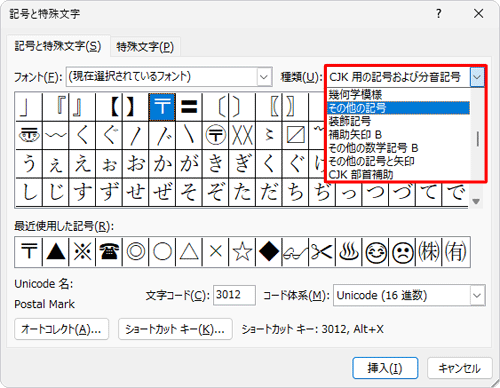Pick the 】 right black bracket symbol
This screenshot has height=388, width=500.
pyautogui.click(x=135, y=107)
